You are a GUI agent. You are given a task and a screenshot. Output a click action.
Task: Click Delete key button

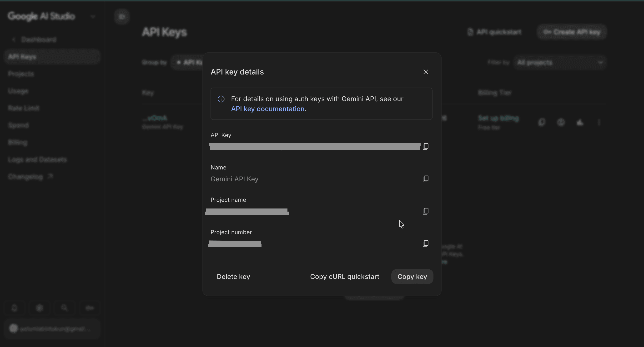[233, 277]
